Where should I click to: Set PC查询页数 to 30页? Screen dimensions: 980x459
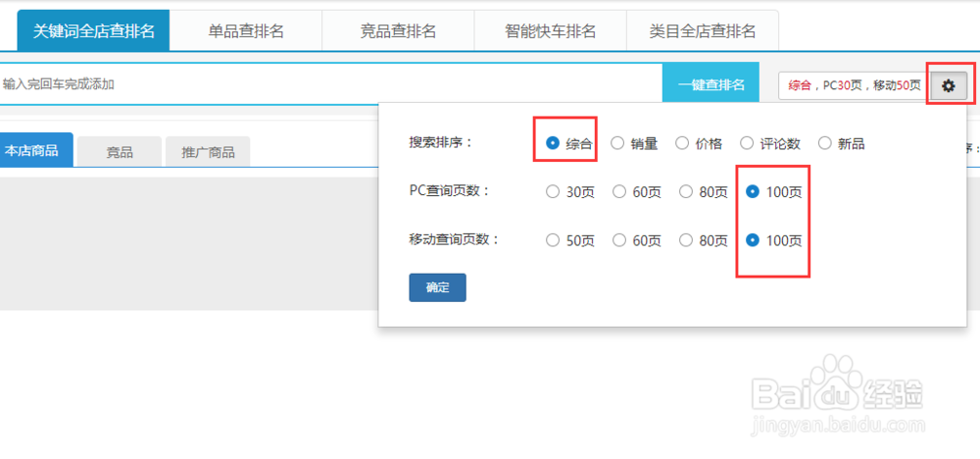click(552, 191)
